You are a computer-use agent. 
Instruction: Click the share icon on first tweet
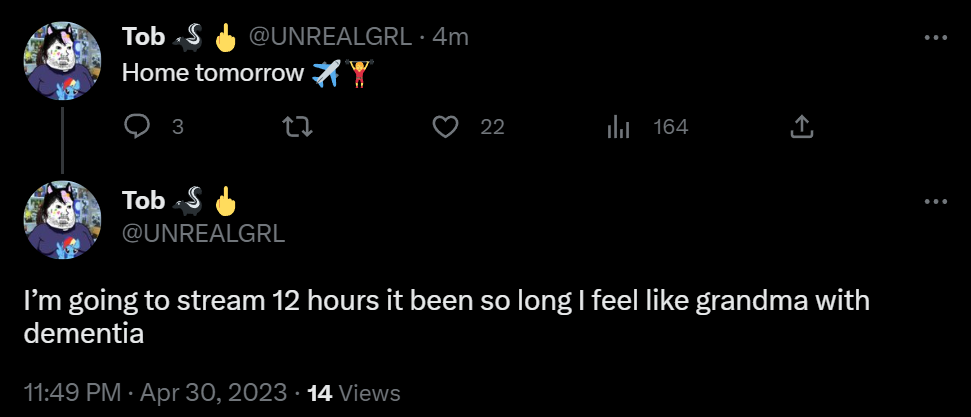tap(801, 127)
